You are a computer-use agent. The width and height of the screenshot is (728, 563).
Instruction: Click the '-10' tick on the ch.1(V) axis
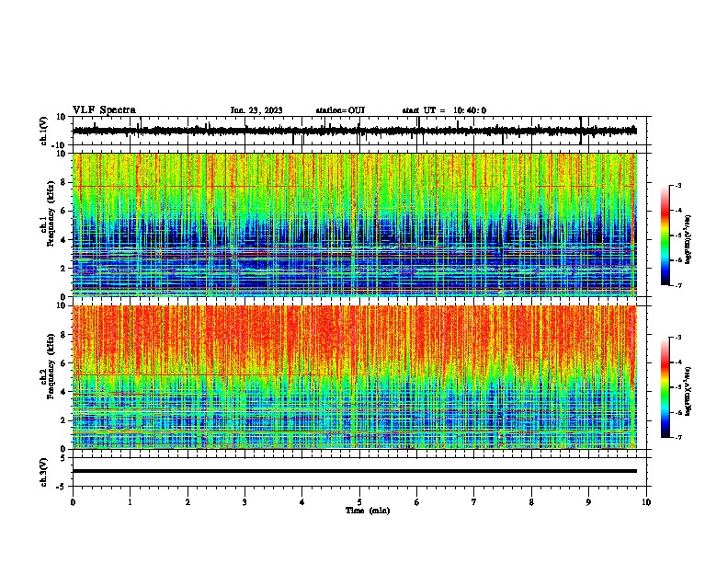point(60,145)
